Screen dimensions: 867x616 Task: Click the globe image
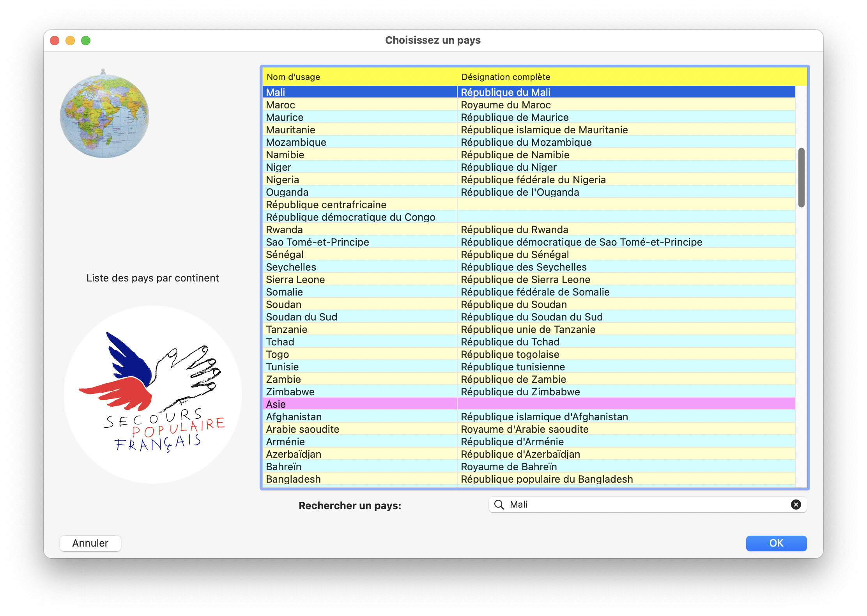click(104, 114)
